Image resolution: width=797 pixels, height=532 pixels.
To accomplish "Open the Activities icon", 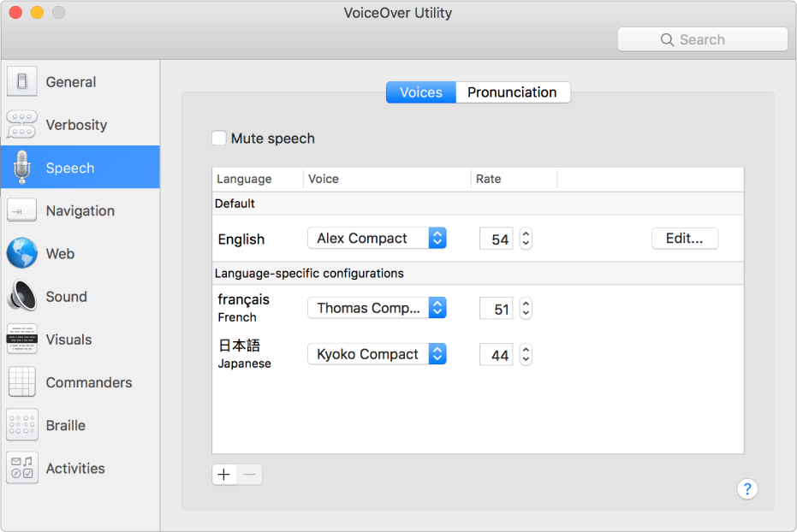I will [x=22, y=468].
